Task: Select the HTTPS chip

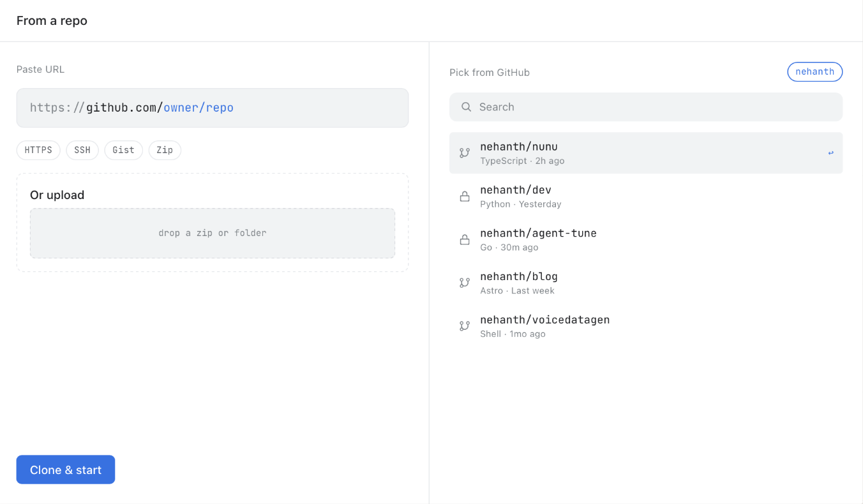Action: point(38,150)
